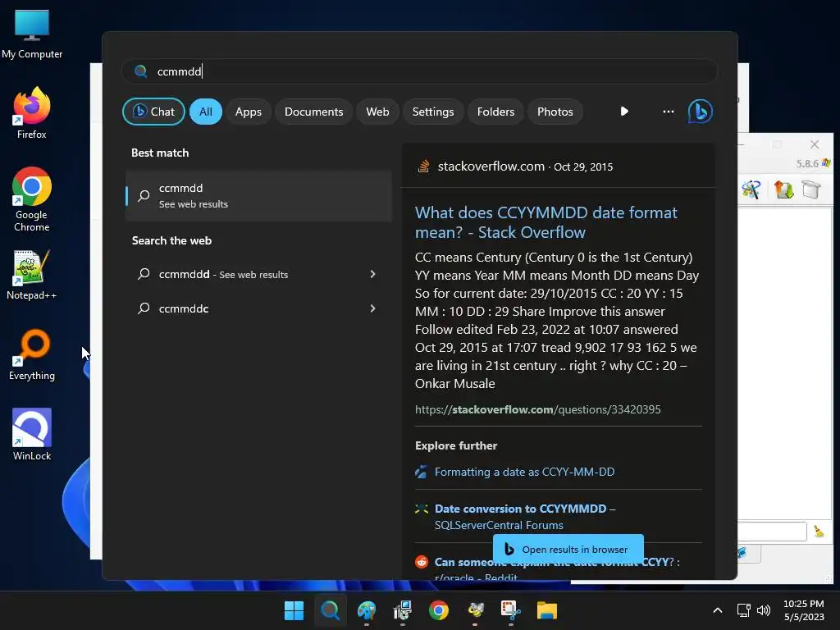Image resolution: width=840 pixels, height=630 pixels.
Task: Click the Bing icon in search panel
Action: (x=701, y=112)
